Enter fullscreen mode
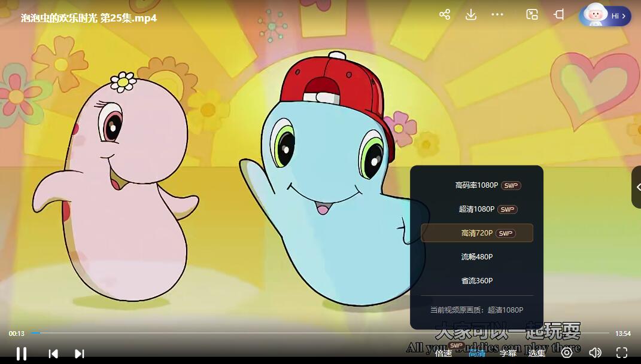The image size is (641, 364). click(x=622, y=353)
